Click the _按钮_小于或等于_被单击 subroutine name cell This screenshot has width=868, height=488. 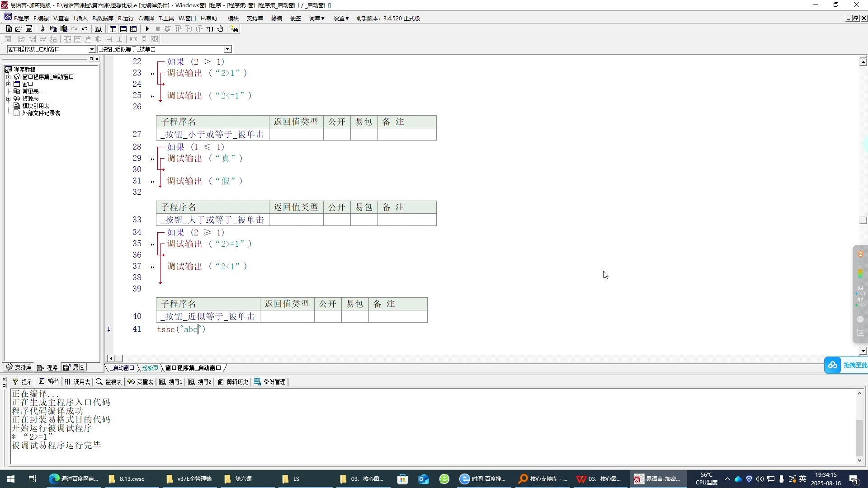click(212, 134)
